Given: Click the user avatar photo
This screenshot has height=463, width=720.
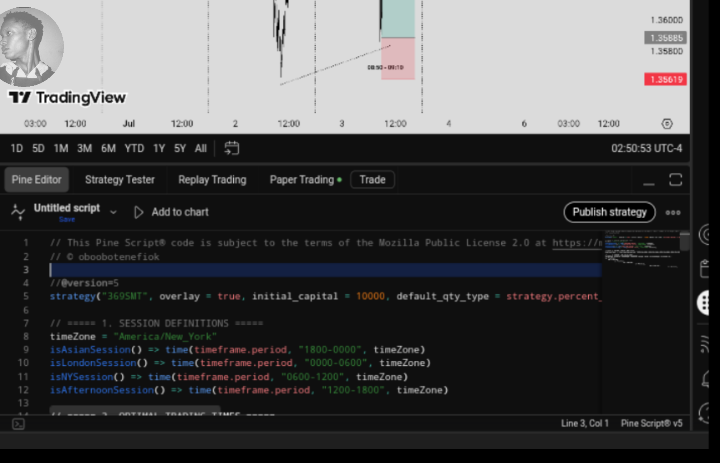Looking at the screenshot, I should (x=28, y=47).
